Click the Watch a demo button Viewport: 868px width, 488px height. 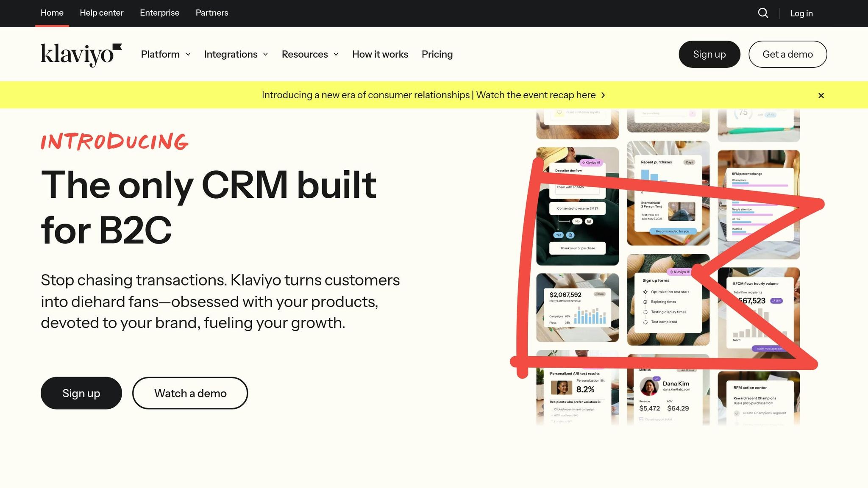point(190,393)
